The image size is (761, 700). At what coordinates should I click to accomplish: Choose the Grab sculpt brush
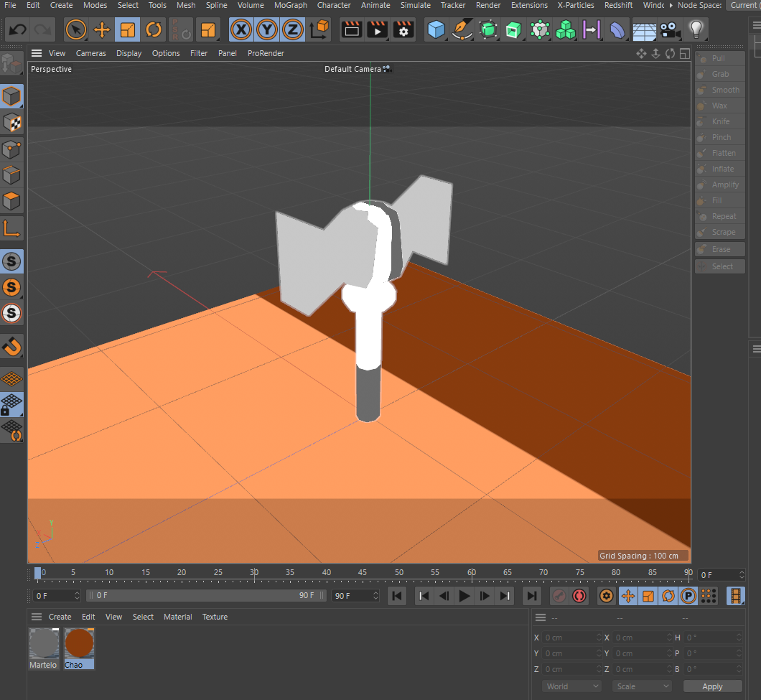coord(720,74)
